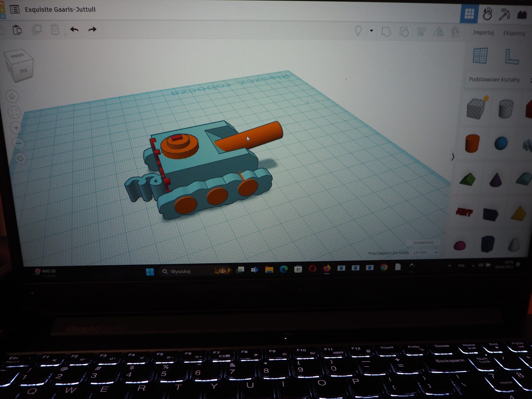The image size is (532, 399).
Task: Click the view cube TYŁ face
Action: 23,71
